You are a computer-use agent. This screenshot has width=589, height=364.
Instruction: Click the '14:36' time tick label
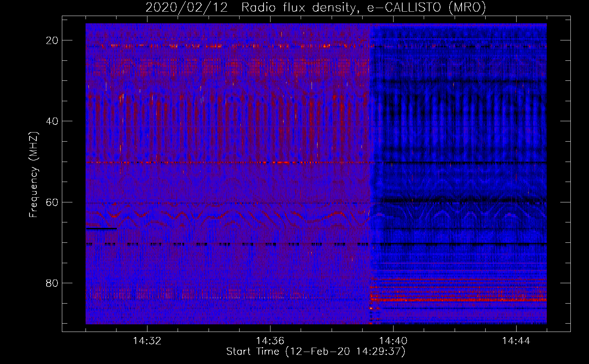tap(270, 341)
